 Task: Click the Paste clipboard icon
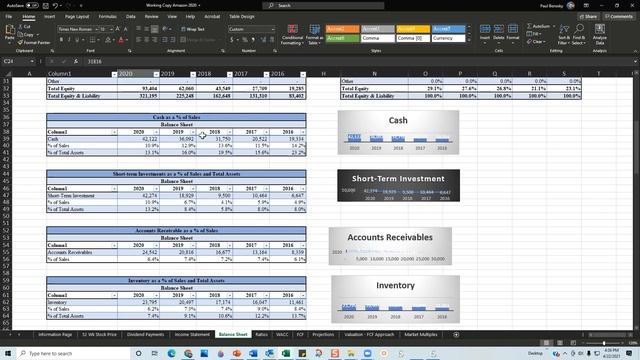pos(9,30)
